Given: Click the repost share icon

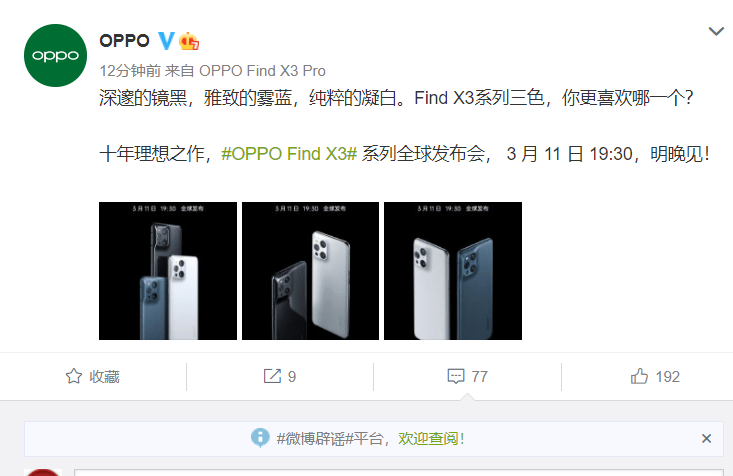Looking at the screenshot, I should pos(272,376).
